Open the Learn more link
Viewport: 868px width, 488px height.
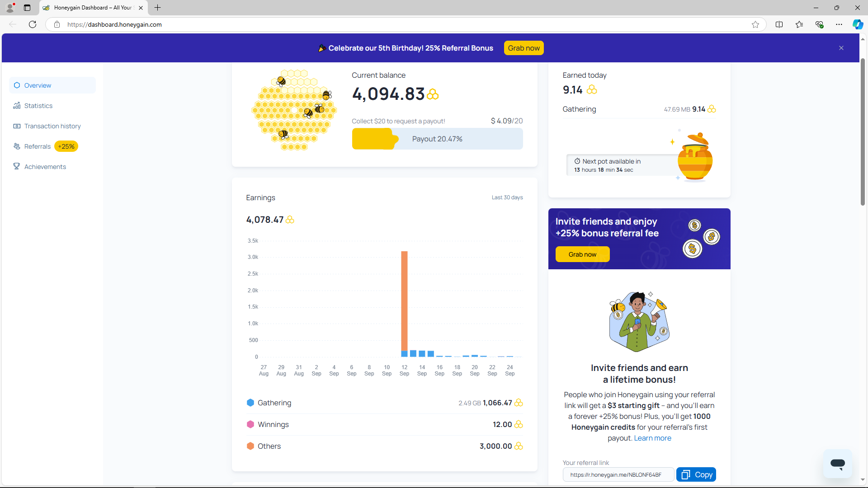[x=652, y=438]
